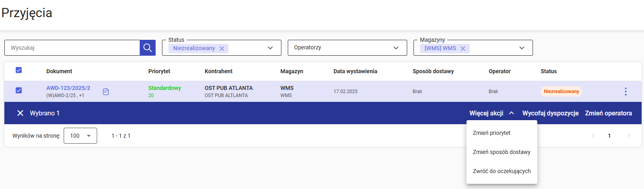Click the magnifier search button
The width and height of the screenshot is (644, 189).
tap(148, 48)
